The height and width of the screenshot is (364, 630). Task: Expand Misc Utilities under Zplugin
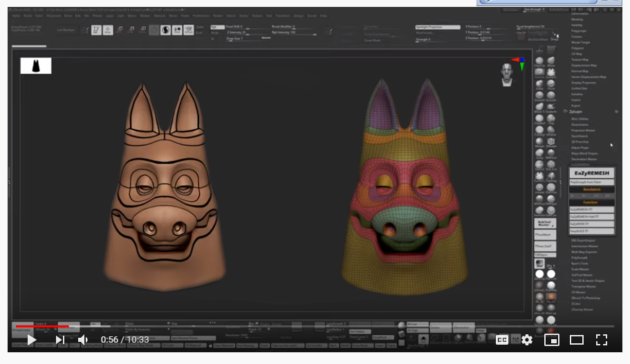(580, 119)
